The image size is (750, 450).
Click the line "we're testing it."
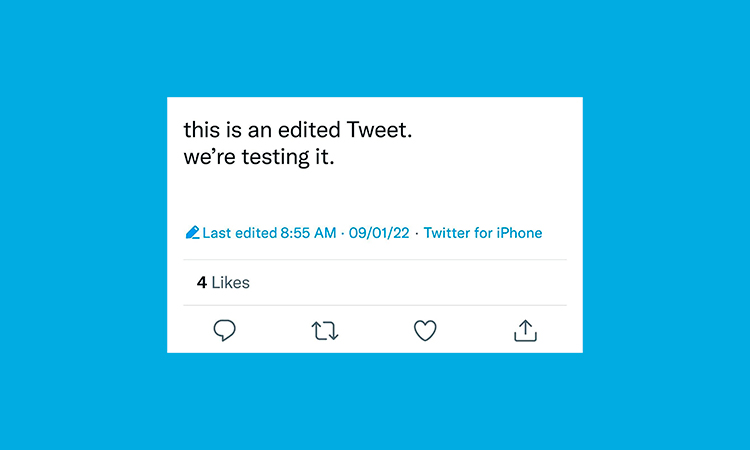258,158
